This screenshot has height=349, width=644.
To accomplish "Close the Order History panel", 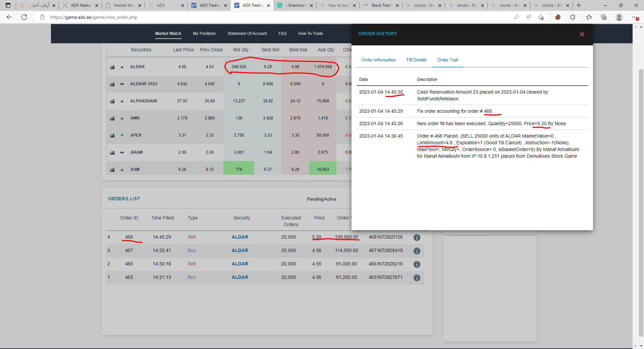I will 582,34.
